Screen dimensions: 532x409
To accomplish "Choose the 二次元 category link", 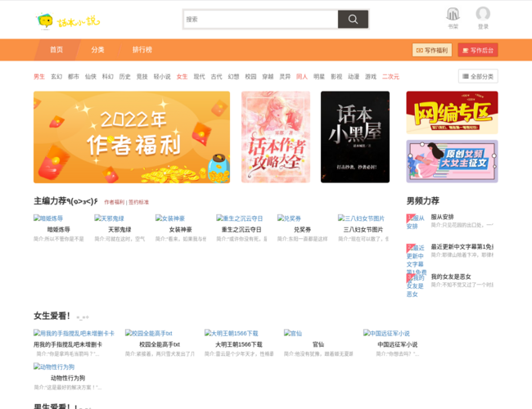I will 390,77.
